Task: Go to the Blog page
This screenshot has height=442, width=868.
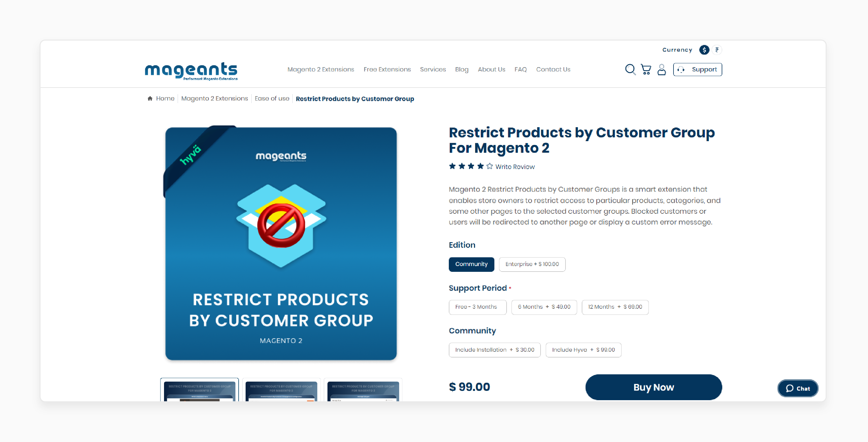Action: [x=462, y=69]
